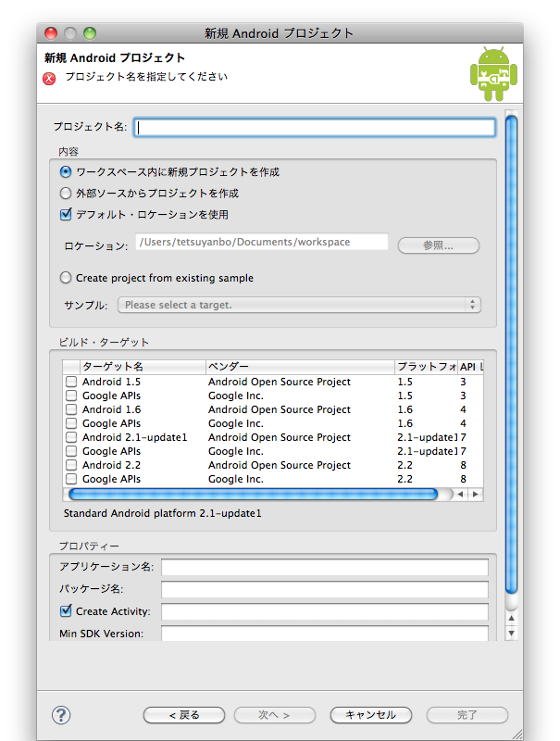Screen dimensions: 560x741
Task: Click the キャンセル button
Action: point(371,715)
